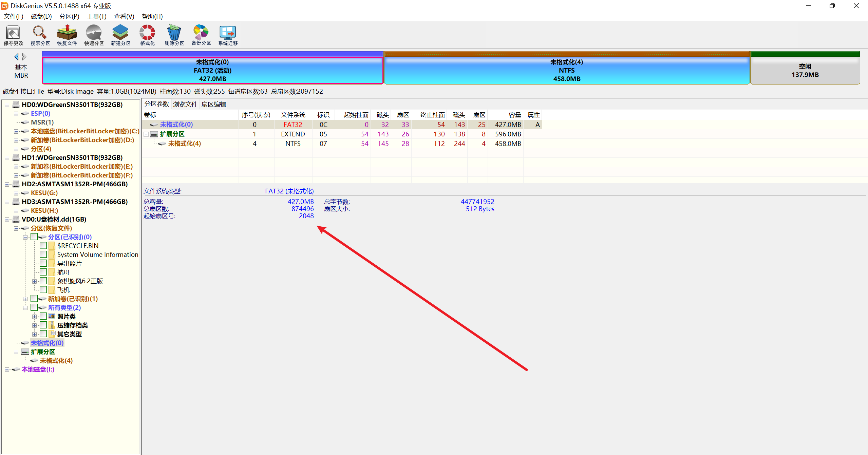Viewport: 868px width, 455px height.
Task: Select the 新建分区 (New Partition) icon
Action: click(x=120, y=33)
